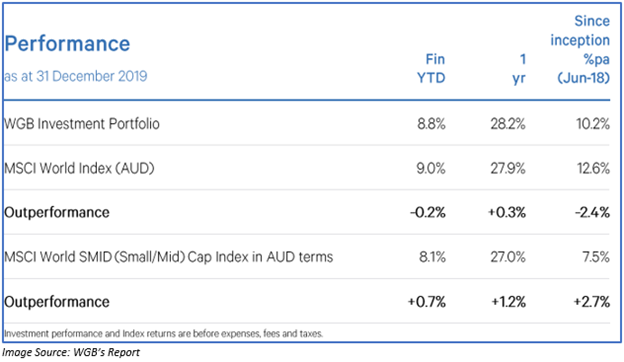The image size is (624, 362).
Task: Click SMID Cap Index 1 yr value 27.0%
Action: pyautogui.click(x=508, y=257)
